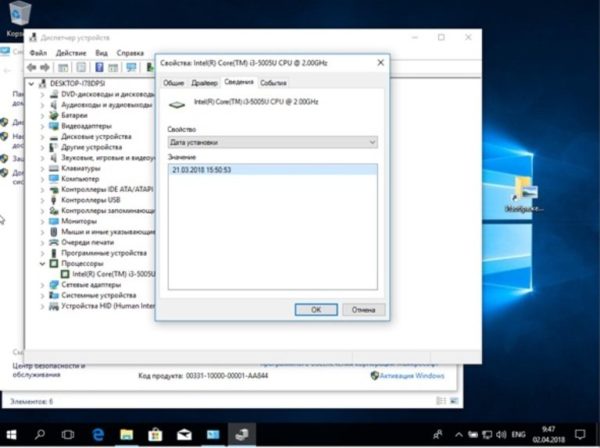Open the Свойство dropdown Дата установки
The width and height of the screenshot is (600, 448).
[x=273, y=142]
